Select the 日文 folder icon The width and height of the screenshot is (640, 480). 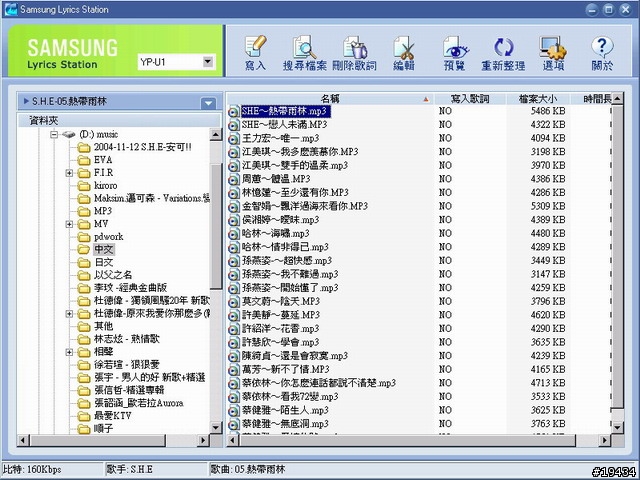[84, 262]
